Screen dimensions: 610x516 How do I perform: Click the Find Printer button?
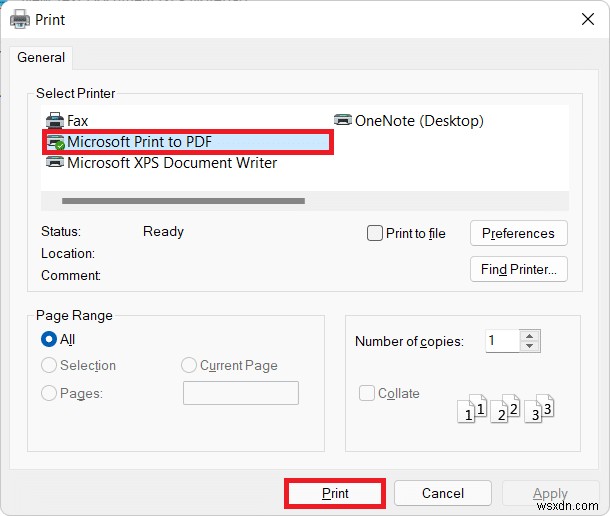point(519,269)
